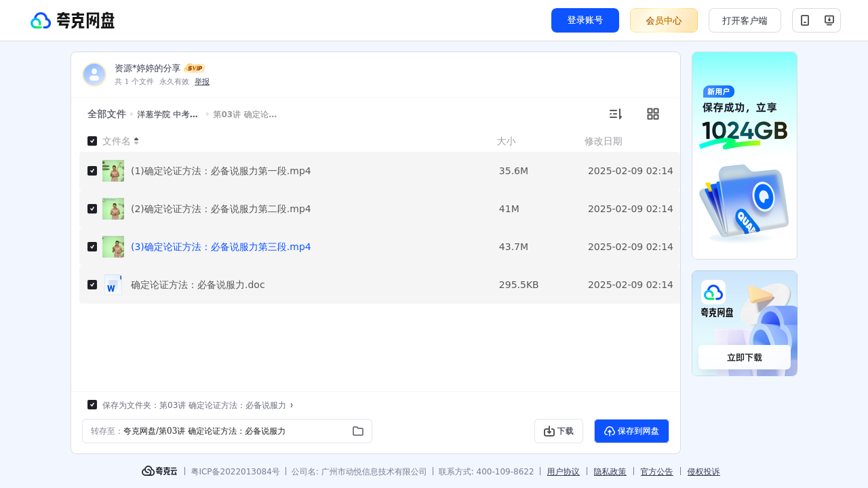The image size is (868, 488).
Task: Uncheck the (1)确定论证方法 第一段.mp4 checkbox
Action: point(92,171)
